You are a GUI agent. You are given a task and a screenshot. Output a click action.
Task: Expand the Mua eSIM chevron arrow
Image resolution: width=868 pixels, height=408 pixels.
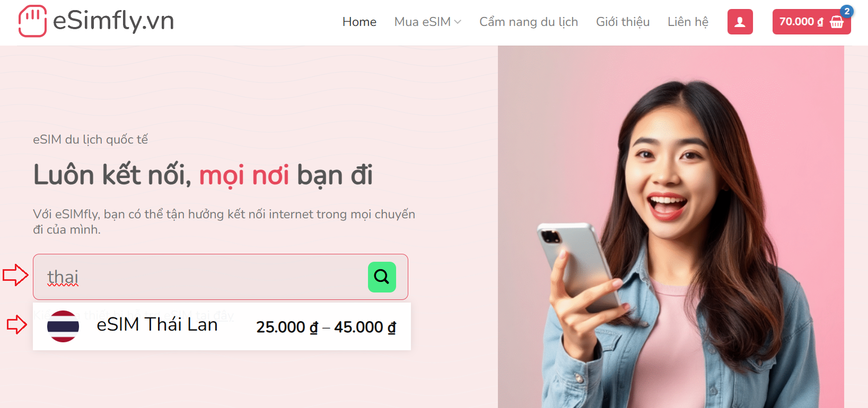tap(458, 22)
